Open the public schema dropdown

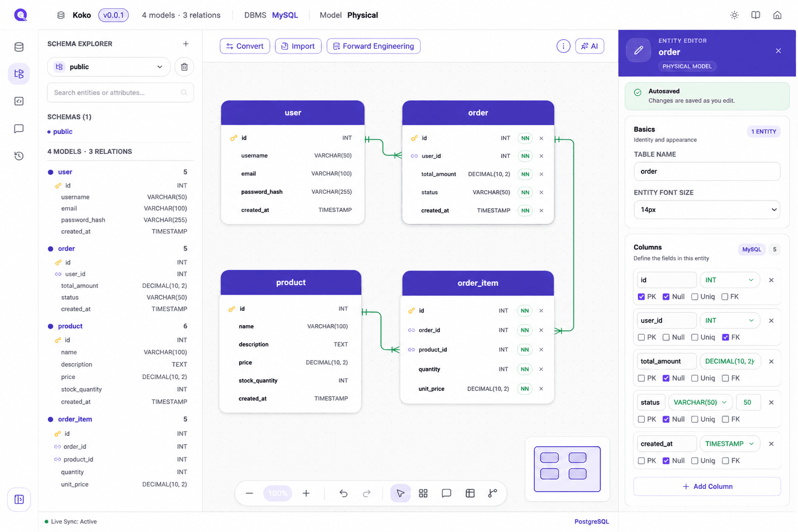[109, 66]
